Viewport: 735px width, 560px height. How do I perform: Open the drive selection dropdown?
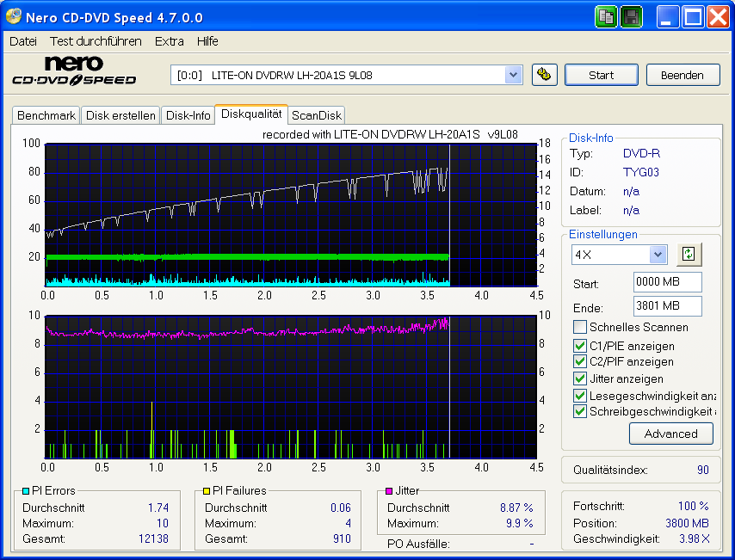[514, 75]
